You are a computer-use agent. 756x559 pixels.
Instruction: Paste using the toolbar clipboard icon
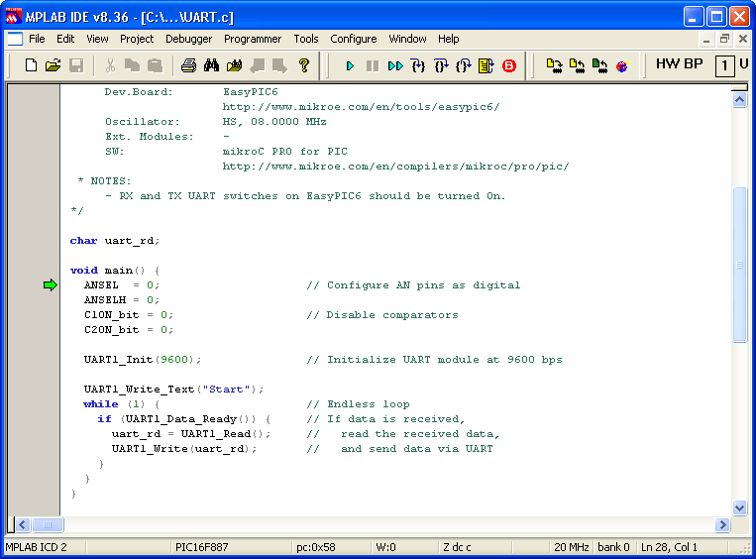(155, 65)
